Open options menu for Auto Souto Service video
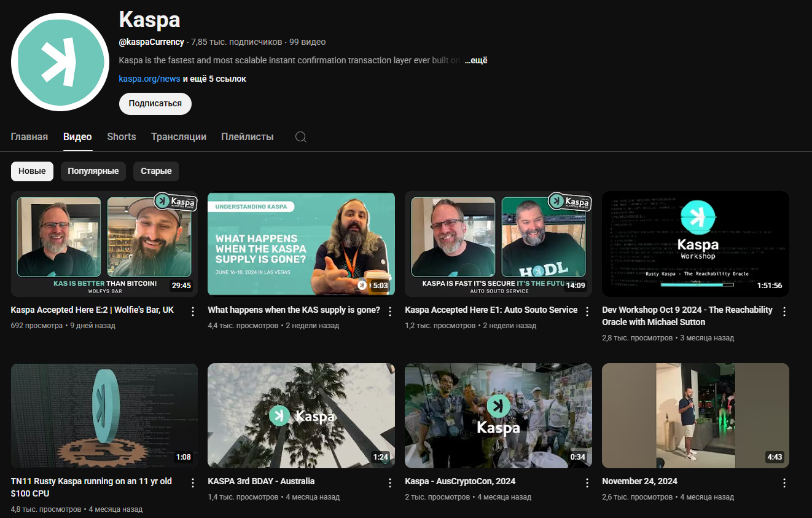812x518 pixels. coord(587,312)
